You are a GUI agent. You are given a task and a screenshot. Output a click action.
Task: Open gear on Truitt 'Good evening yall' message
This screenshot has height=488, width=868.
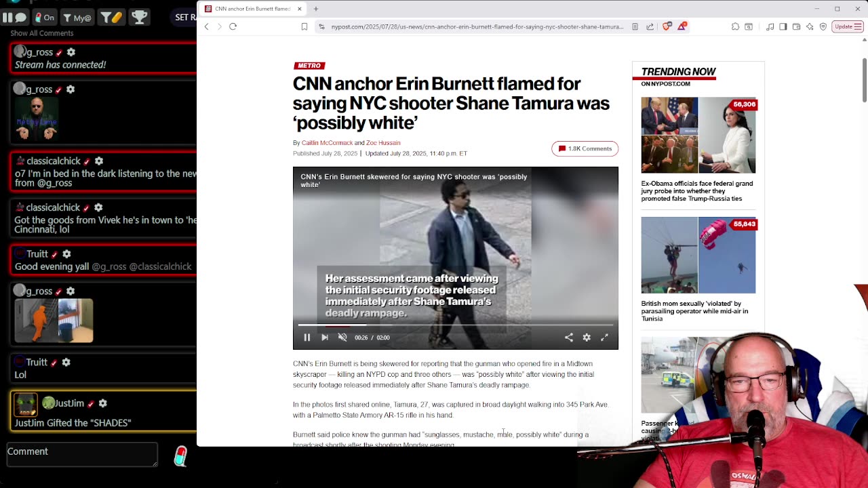(x=66, y=254)
